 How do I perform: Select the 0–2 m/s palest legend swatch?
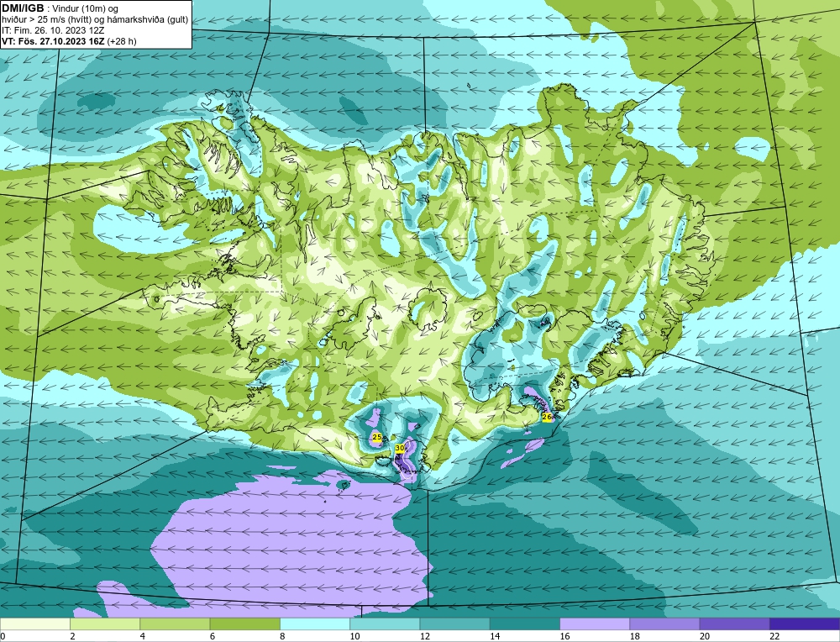(34, 624)
